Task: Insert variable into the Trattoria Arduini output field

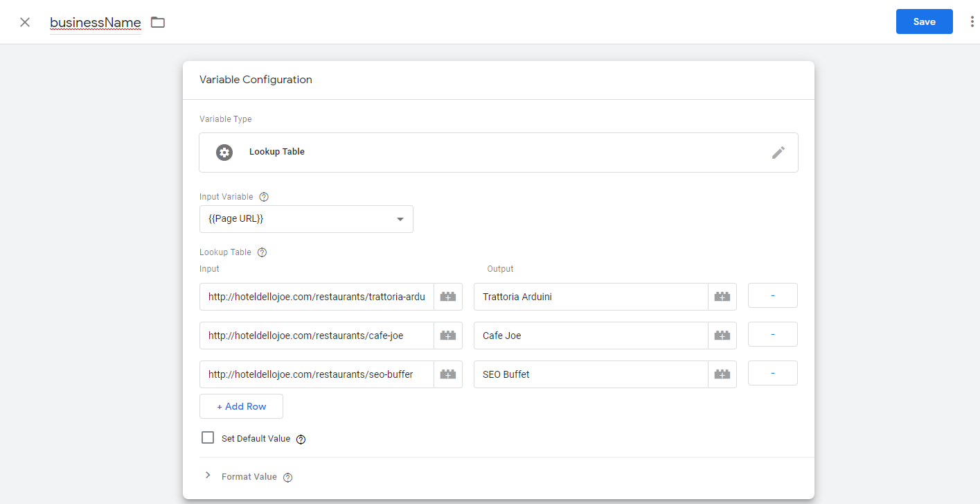Action: (x=722, y=296)
